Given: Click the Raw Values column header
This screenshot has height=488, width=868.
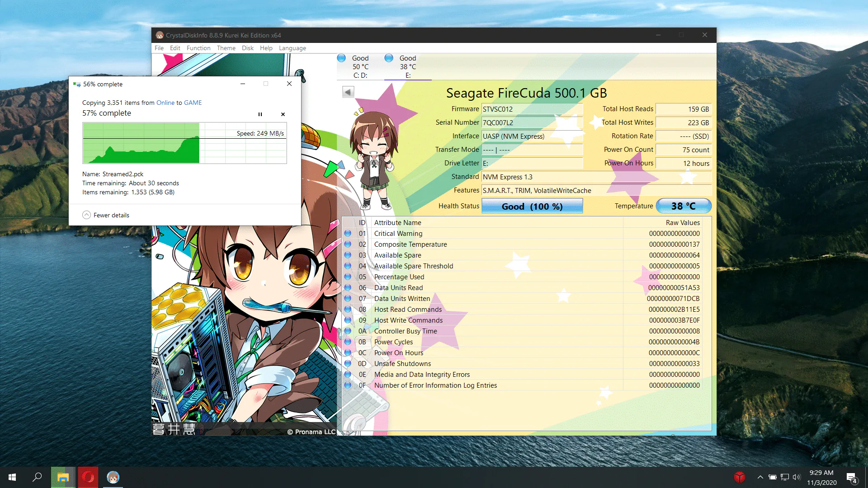Looking at the screenshot, I should [662, 222].
